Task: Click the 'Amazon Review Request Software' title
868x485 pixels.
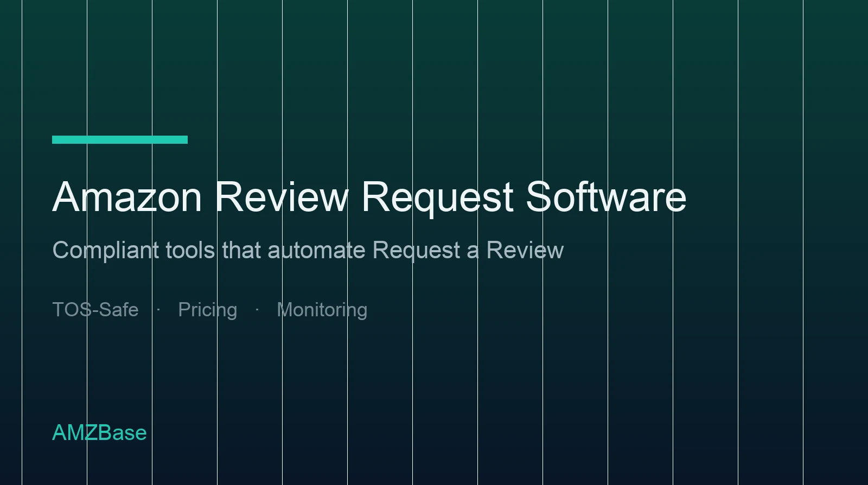Action: [x=369, y=197]
